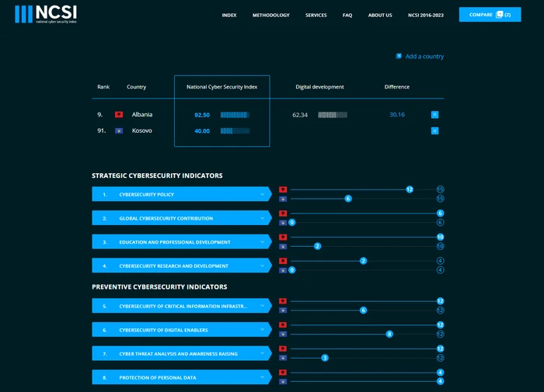Click the compare icon in the Compare button
The image size is (544, 392).
pyautogui.click(x=499, y=14)
